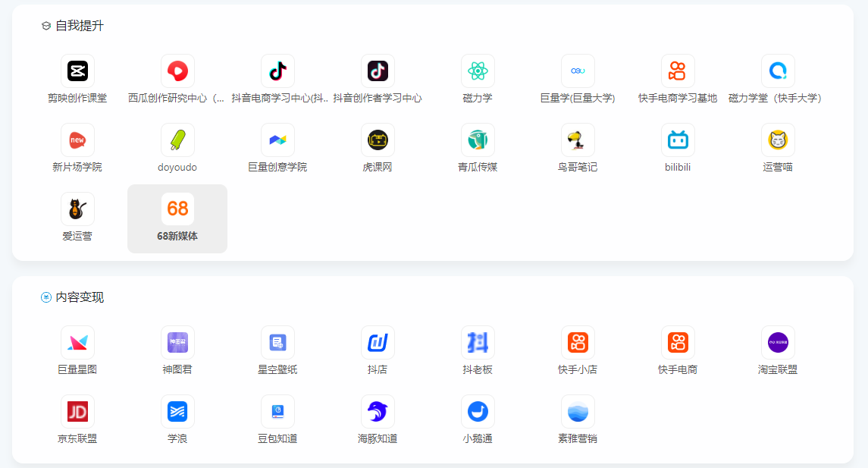Click the 巨量创意学院 icon
This screenshot has width=868, height=468.
(278, 140)
